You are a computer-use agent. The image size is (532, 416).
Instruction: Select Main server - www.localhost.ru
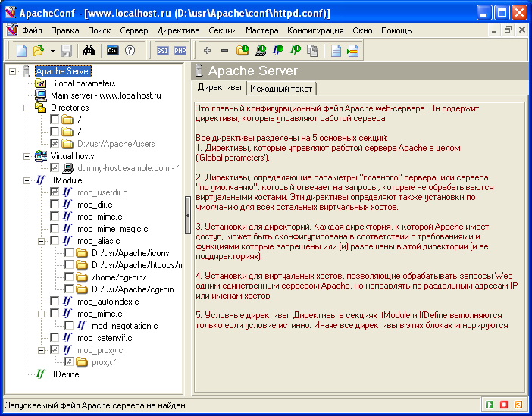pyautogui.click(x=106, y=95)
